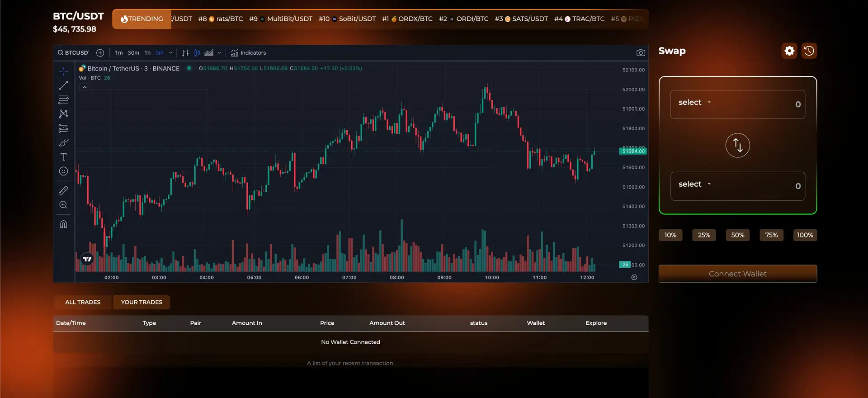
Task: Click the Connect Wallet button
Action: (x=737, y=274)
